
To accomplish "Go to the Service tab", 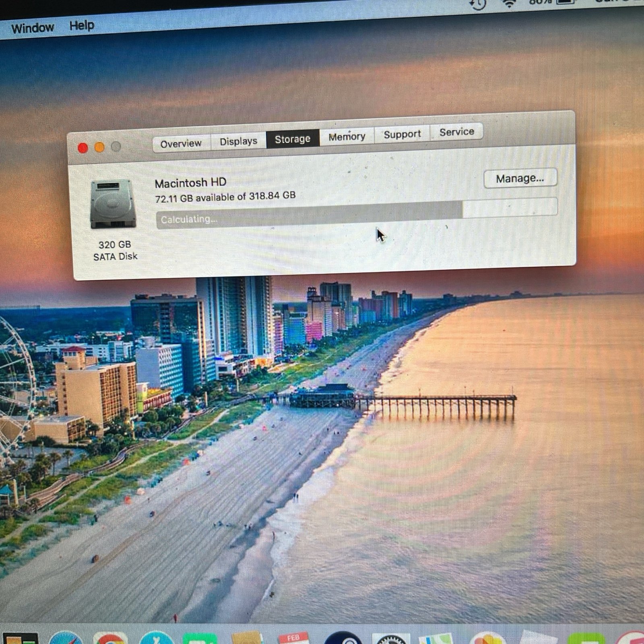I will 456,132.
